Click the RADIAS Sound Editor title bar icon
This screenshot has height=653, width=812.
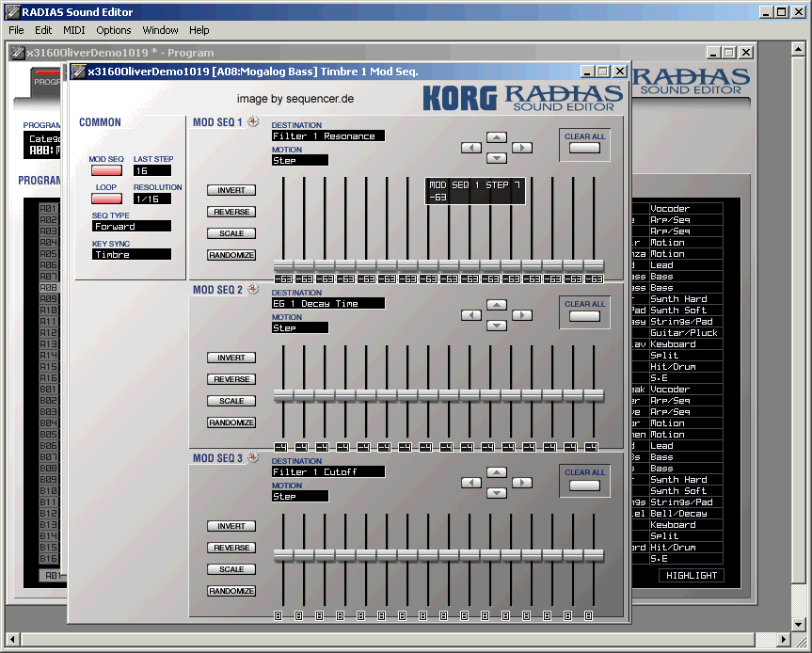[x=12, y=11]
